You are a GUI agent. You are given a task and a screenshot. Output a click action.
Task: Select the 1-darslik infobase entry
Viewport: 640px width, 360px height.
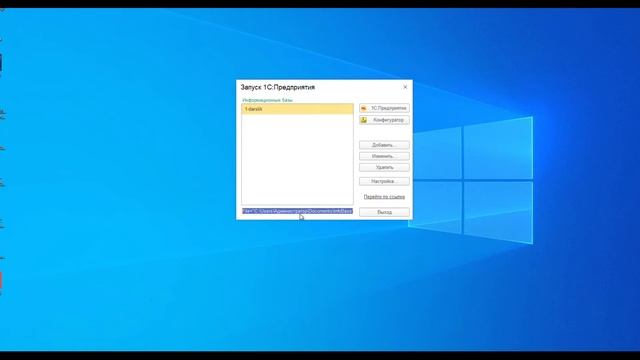(297, 109)
